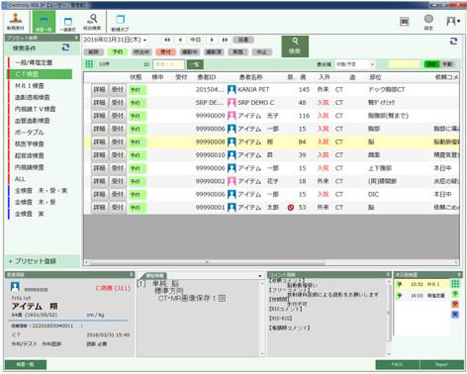Collapse the comment info panel header arrow
467x374 pixels.
click(388, 275)
